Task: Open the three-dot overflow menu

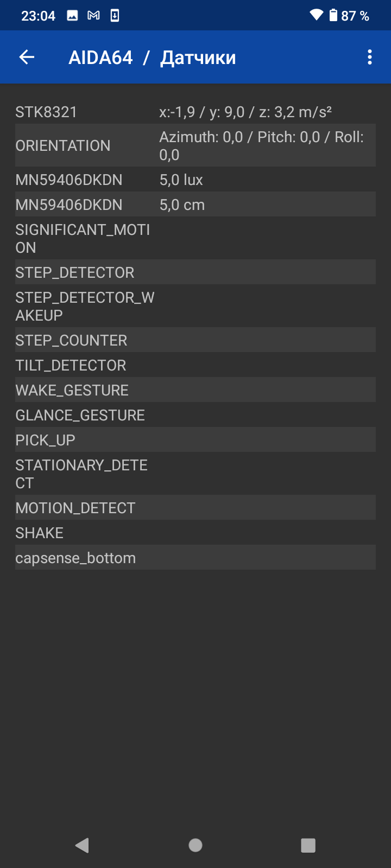Action: click(370, 57)
